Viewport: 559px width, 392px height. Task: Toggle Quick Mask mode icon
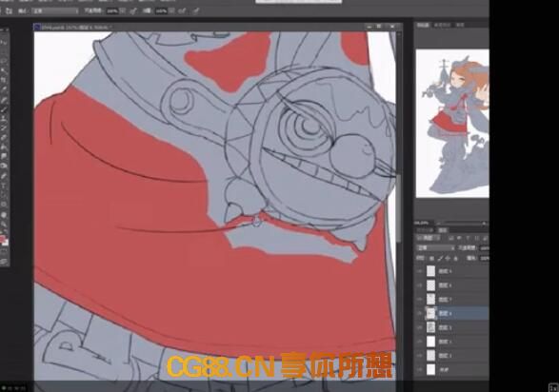[x=4, y=252]
